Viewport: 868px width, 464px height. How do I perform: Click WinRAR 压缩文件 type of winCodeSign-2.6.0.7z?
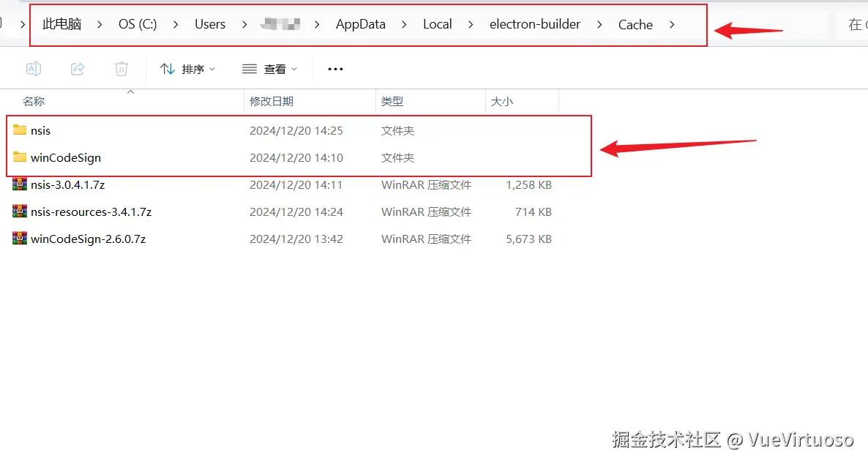(426, 239)
